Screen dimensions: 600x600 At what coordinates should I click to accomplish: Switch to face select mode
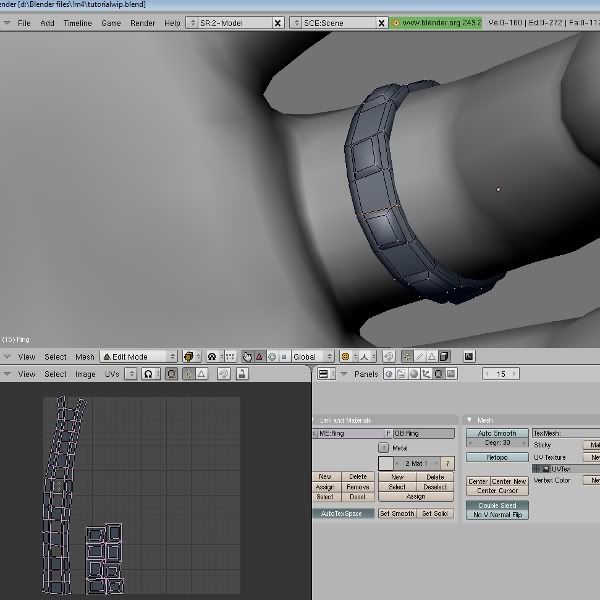click(x=432, y=357)
